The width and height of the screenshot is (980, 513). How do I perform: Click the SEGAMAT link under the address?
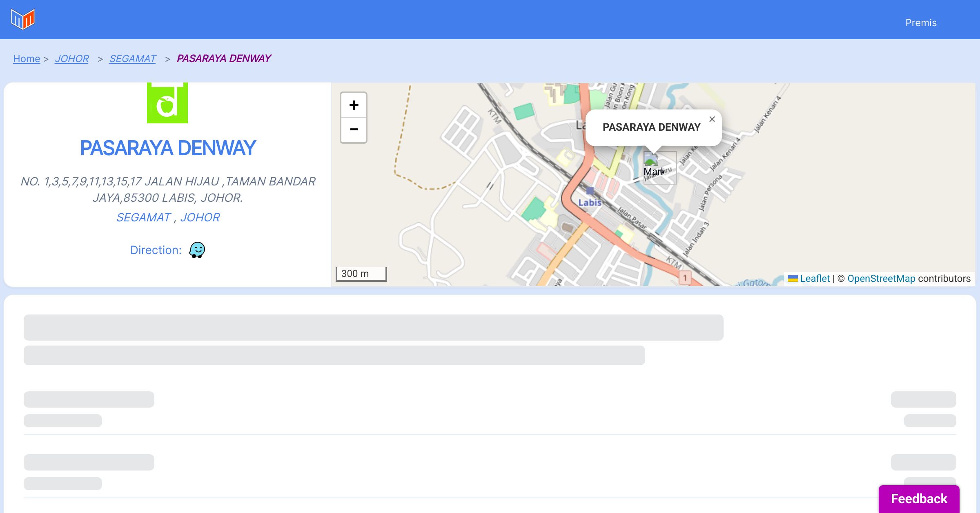pyautogui.click(x=143, y=217)
